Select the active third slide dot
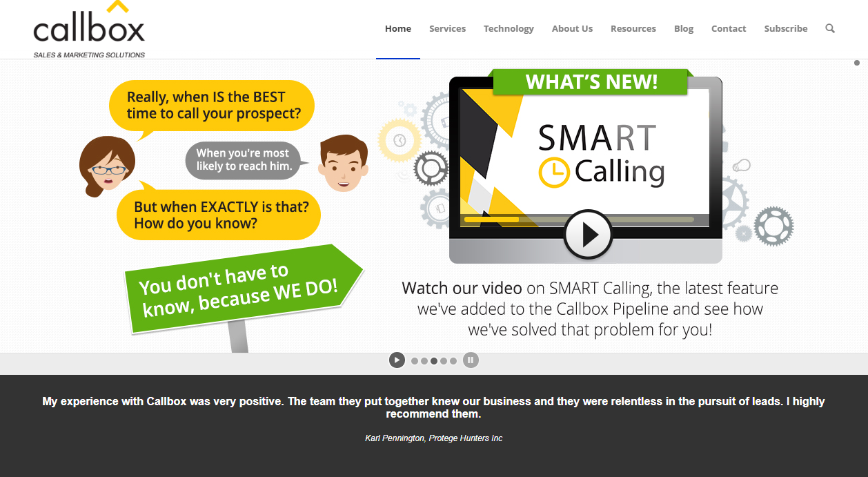This screenshot has height=477, width=868. 434,360
